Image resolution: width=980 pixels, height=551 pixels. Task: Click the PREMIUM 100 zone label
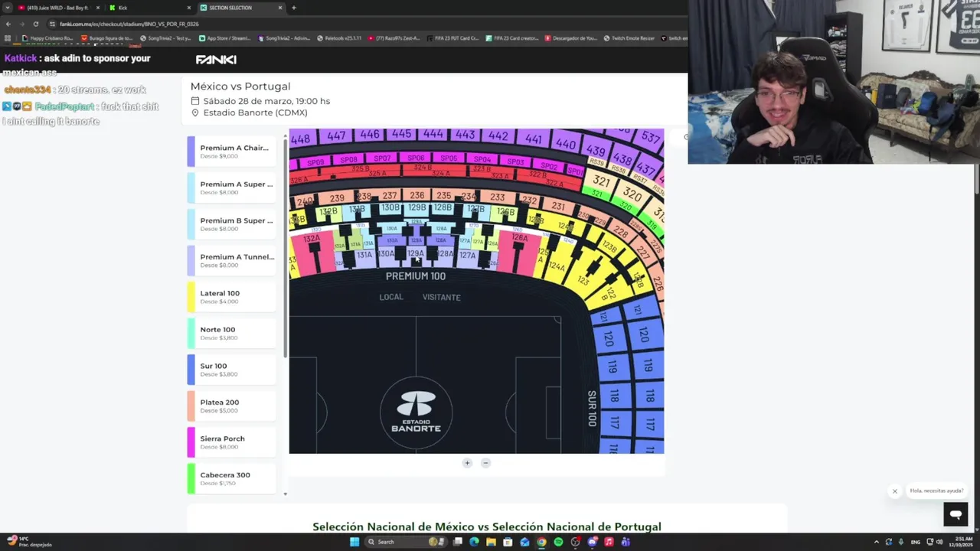coord(415,276)
